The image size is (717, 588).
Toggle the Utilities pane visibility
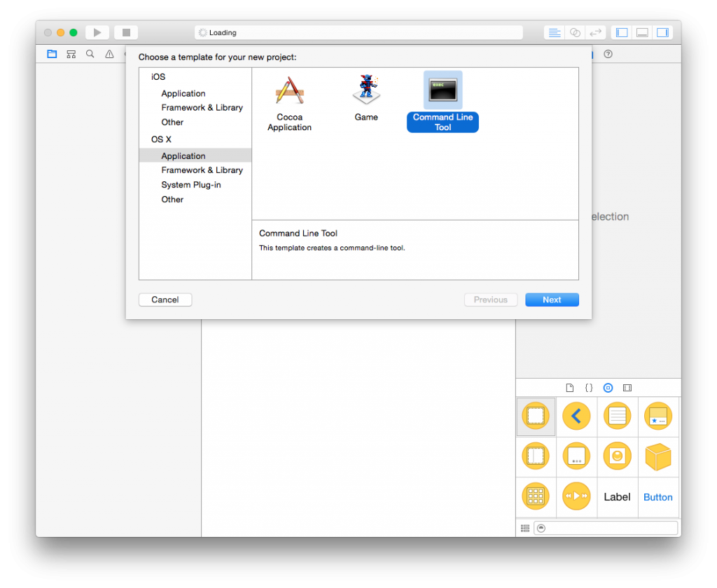pyautogui.click(x=662, y=32)
